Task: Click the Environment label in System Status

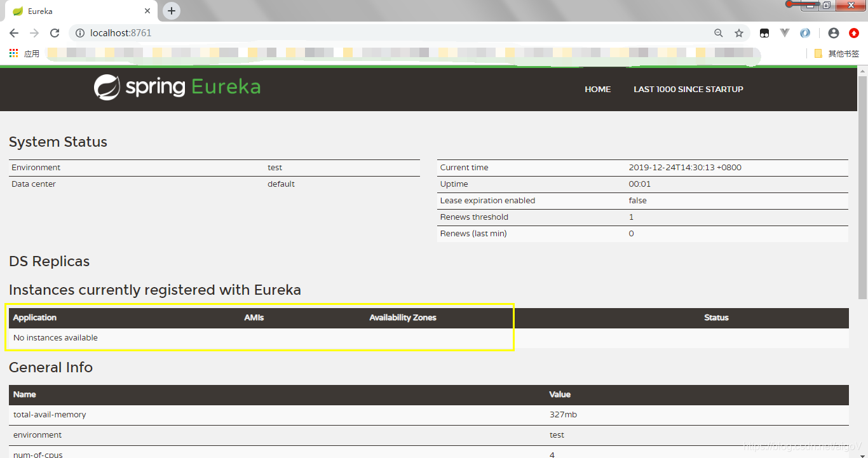Action: pos(36,168)
